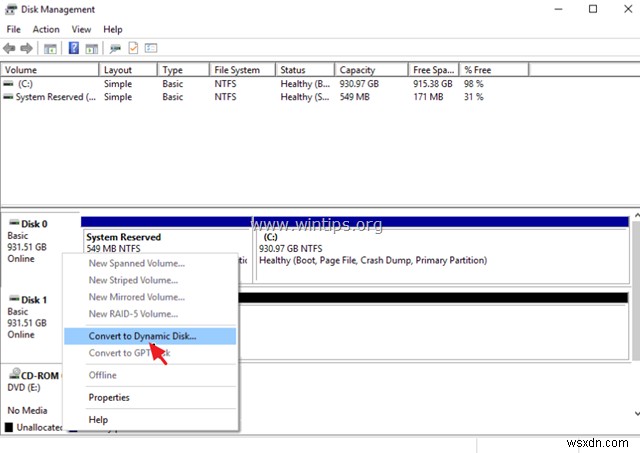This screenshot has height=453, width=640.
Task: Click the 98 % free cell
Action: pos(473,84)
